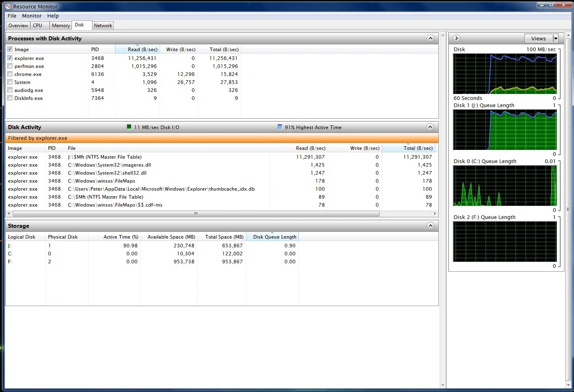Collapse the Disk Activity section
The height and width of the screenshot is (392, 574).
[430, 127]
